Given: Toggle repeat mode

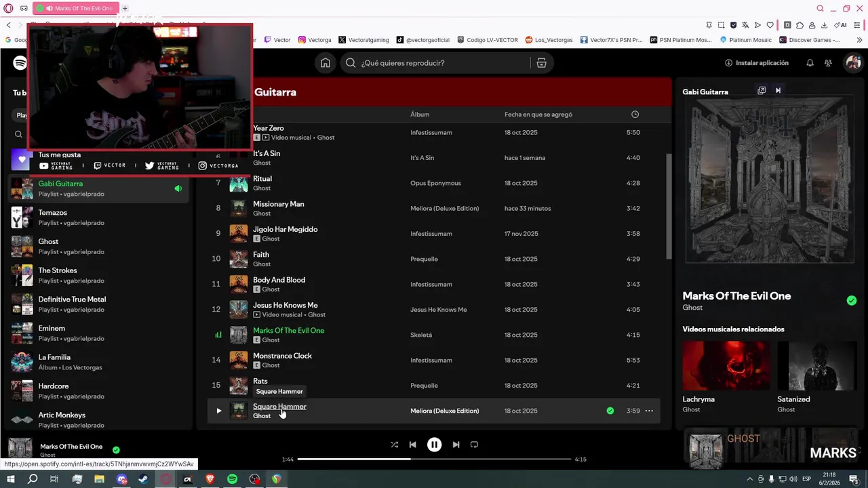Looking at the screenshot, I should [474, 445].
